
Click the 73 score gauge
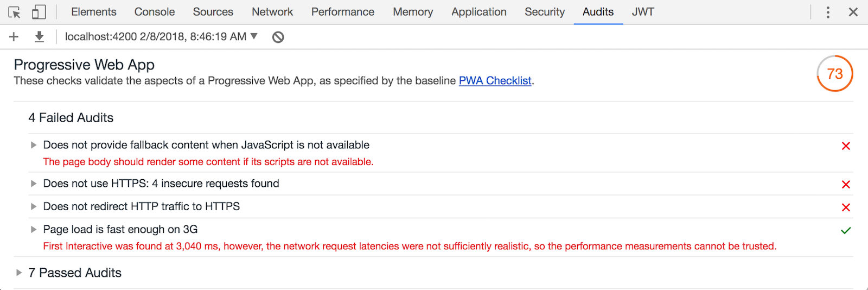(834, 73)
